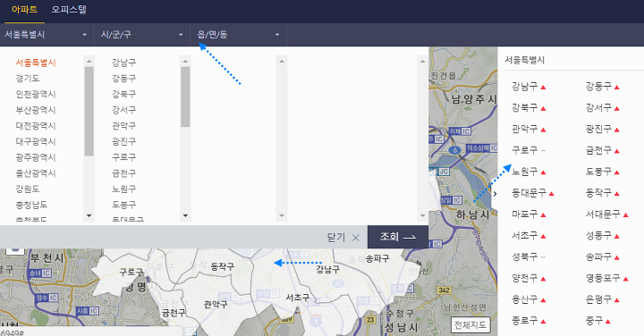
Task: Choose 강남구 in the district list
Action: pyautogui.click(x=123, y=63)
